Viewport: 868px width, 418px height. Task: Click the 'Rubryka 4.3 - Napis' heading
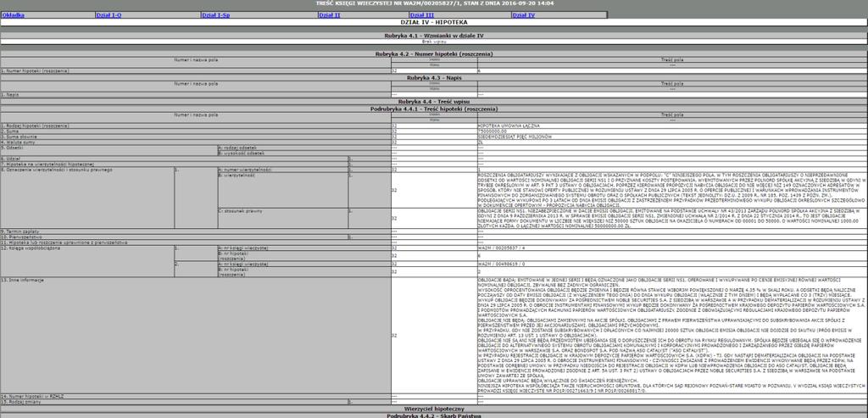pyautogui.click(x=433, y=77)
